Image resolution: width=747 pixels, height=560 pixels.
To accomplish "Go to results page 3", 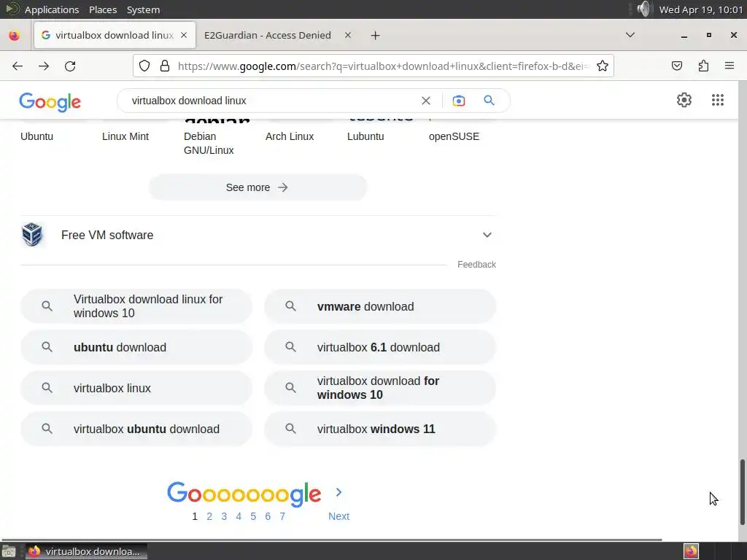I will click(224, 516).
